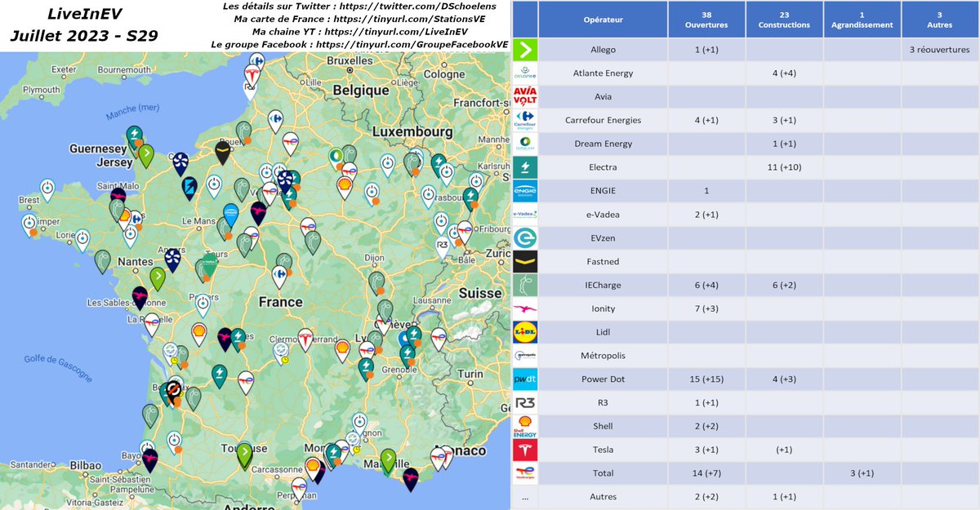The height and width of the screenshot is (510, 980).
Task: Click the '4 (+4)' Atlante Energy constructions cell
Action: click(x=784, y=73)
